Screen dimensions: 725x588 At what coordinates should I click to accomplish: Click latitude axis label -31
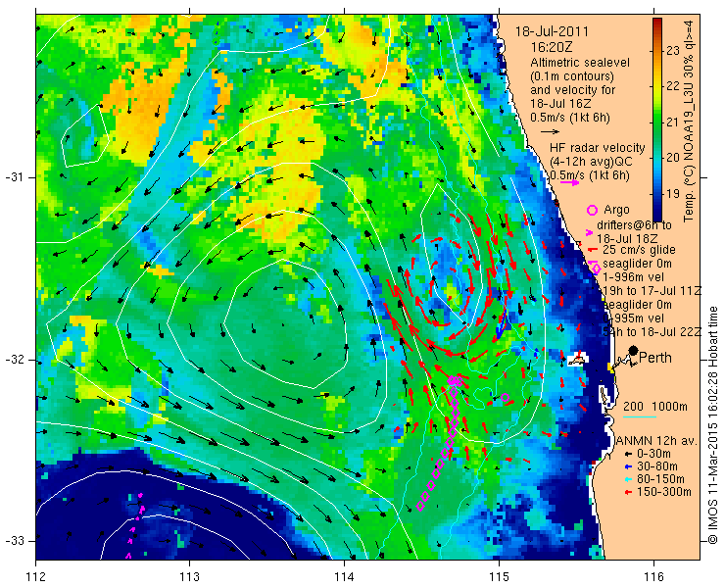(14, 177)
